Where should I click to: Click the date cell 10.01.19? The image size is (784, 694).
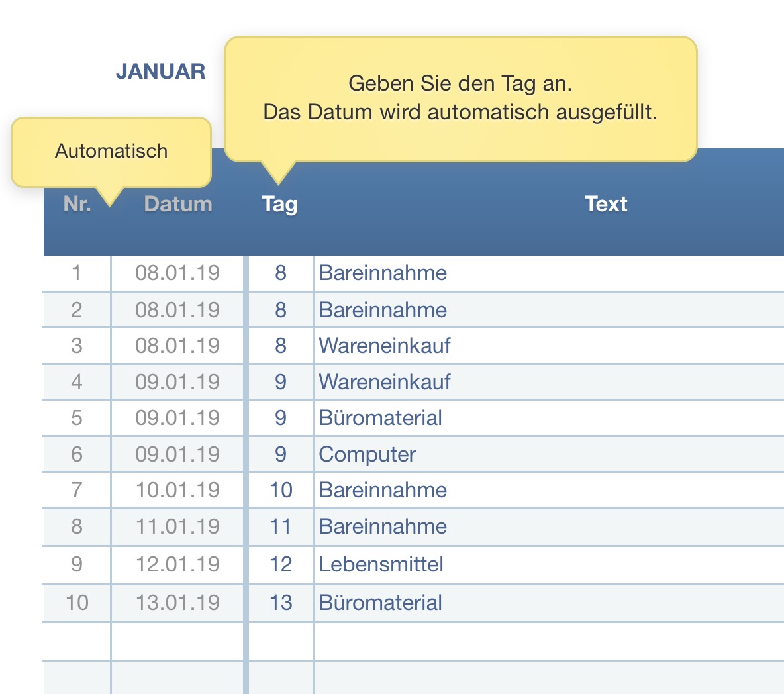[x=177, y=490]
